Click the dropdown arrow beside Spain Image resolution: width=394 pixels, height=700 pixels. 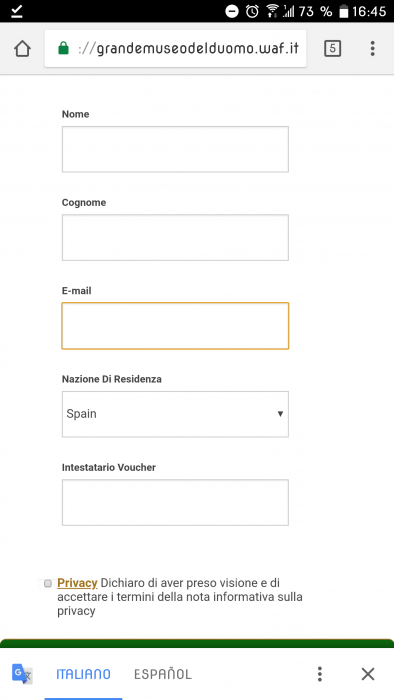280,414
